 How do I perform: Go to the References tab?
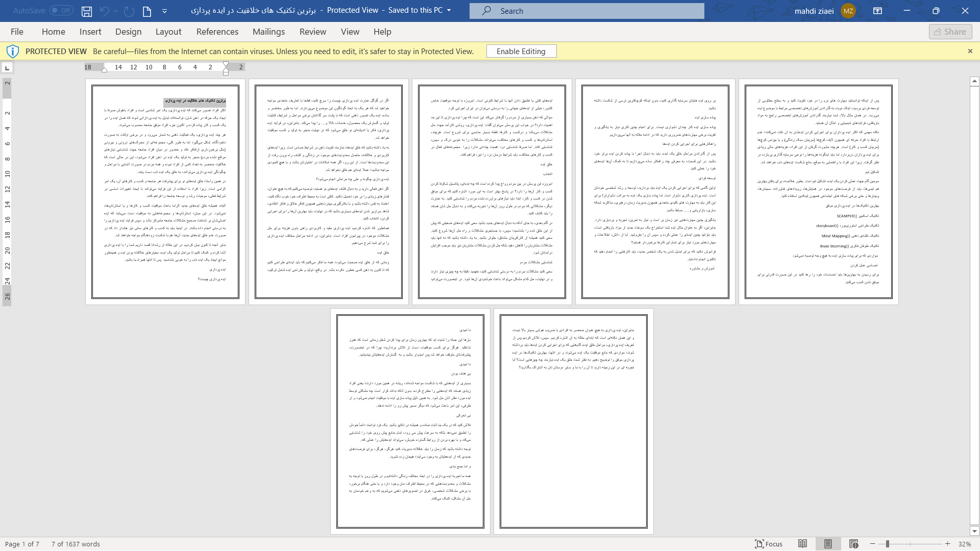pyautogui.click(x=217, y=32)
